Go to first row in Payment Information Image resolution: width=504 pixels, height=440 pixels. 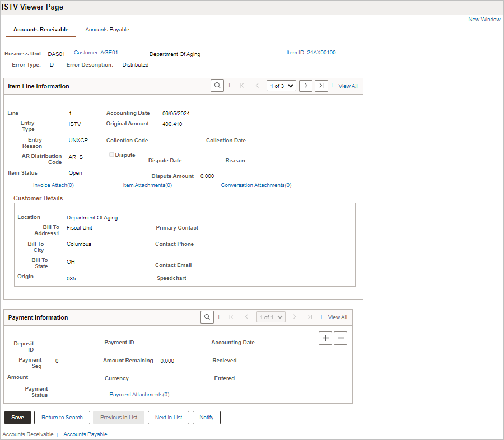click(x=231, y=317)
